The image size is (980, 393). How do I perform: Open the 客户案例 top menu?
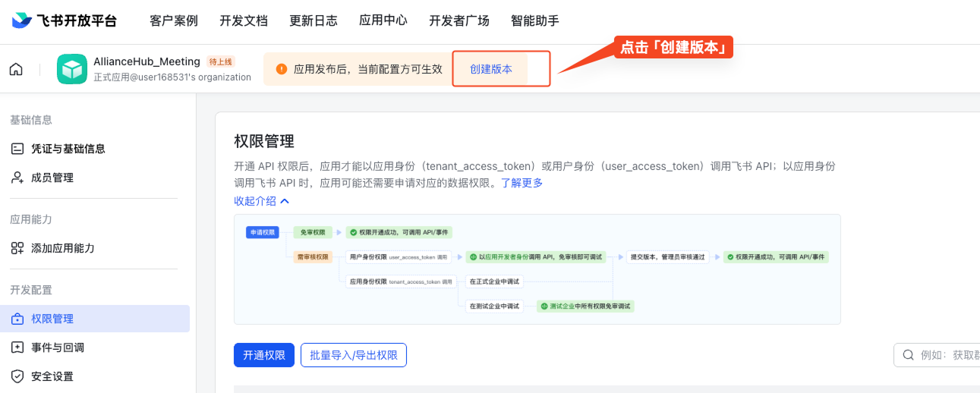[x=174, y=20]
